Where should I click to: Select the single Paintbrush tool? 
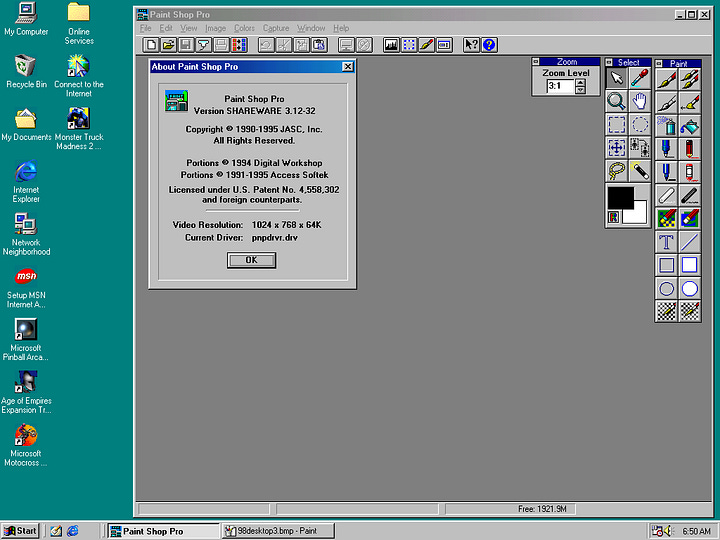pos(666,80)
